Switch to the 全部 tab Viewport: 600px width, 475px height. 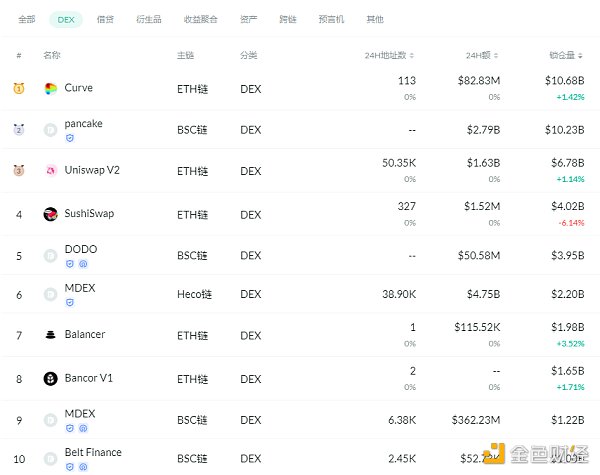pos(27,19)
